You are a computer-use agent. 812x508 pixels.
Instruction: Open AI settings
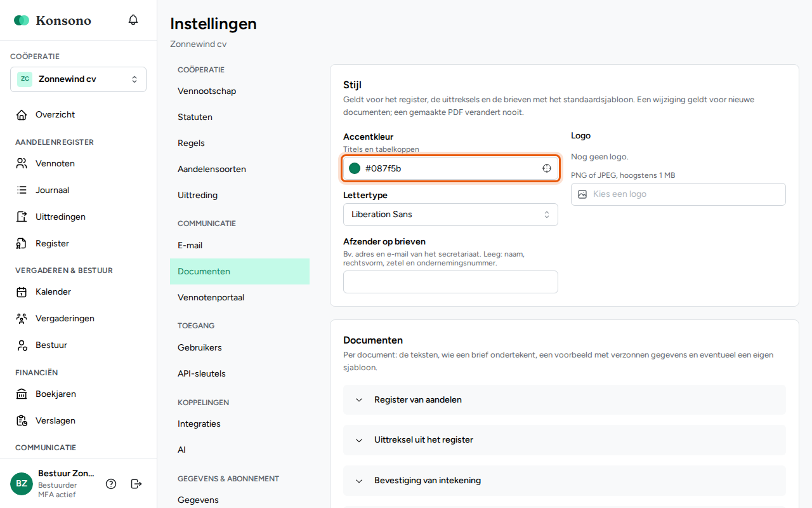[x=240, y=450]
